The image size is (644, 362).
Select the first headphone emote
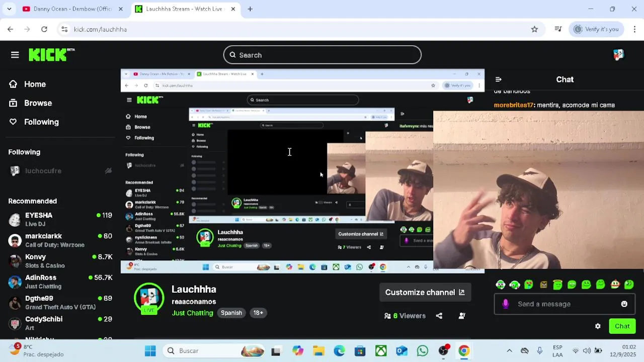500,285
